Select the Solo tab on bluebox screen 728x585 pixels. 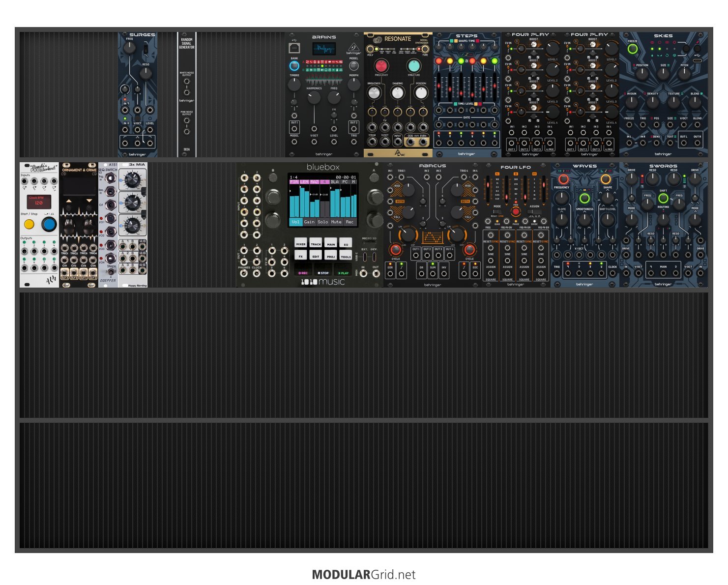point(322,222)
